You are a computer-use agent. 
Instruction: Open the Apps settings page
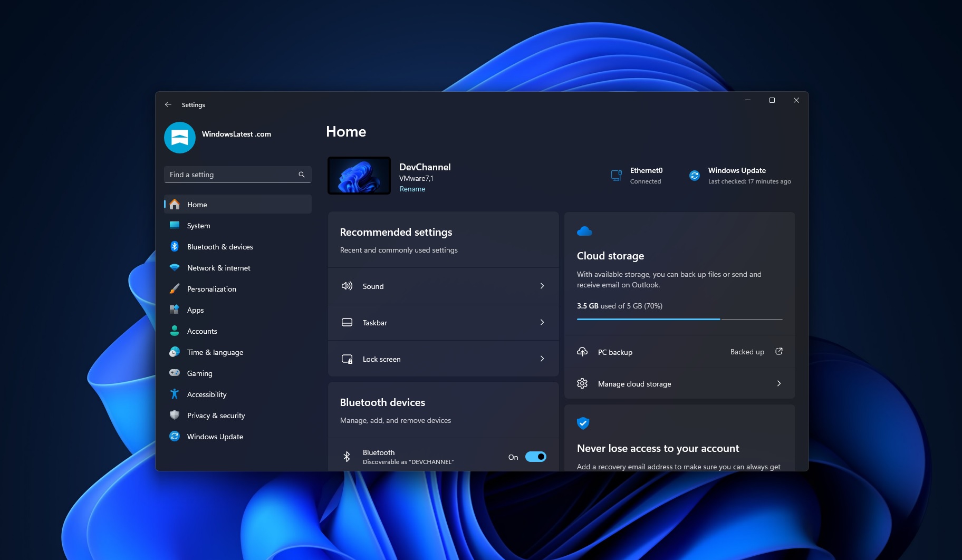[x=238, y=310]
